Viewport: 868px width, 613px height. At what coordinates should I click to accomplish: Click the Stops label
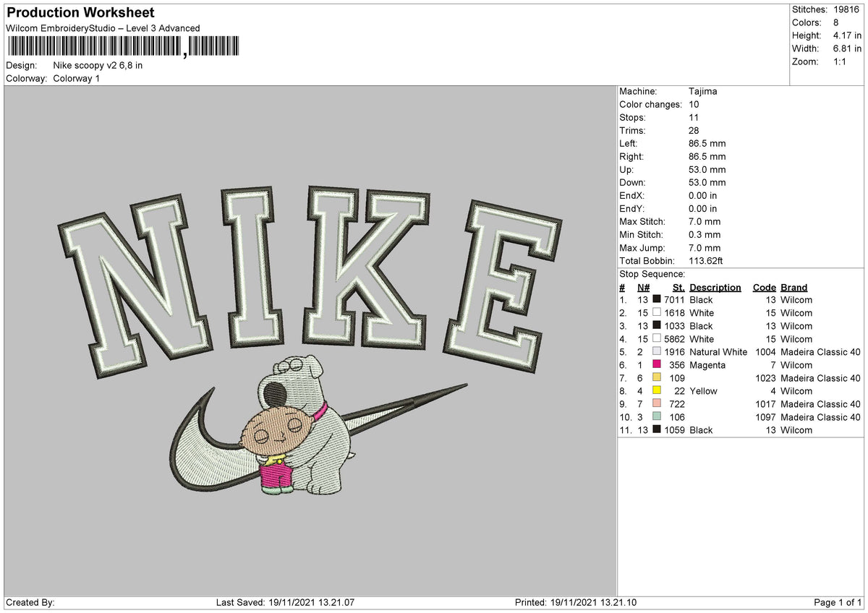tap(633, 118)
